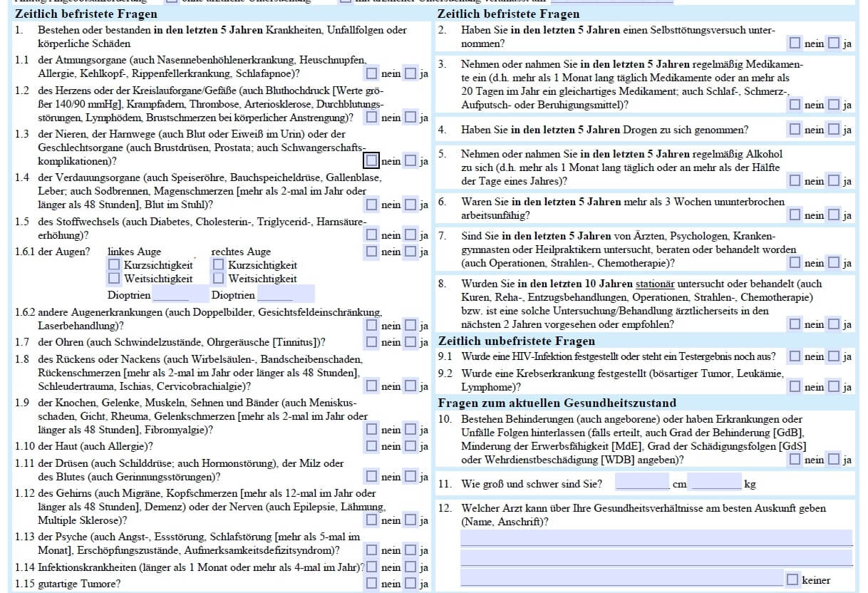This screenshot has height=593, width=868.
Task: Mark 'nein' for question 4 Drogen
Action: click(x=795, y=129)
